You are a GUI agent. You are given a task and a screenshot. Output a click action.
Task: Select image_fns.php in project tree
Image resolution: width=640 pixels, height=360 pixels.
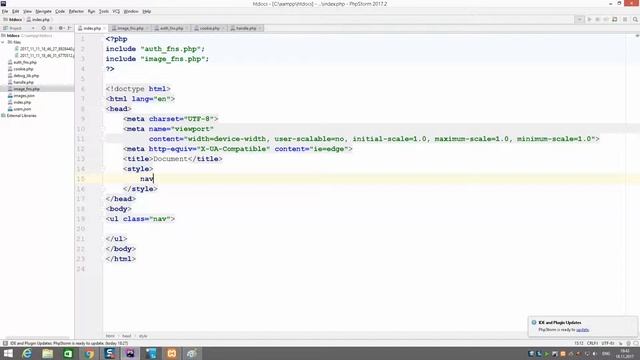point(27,89)
